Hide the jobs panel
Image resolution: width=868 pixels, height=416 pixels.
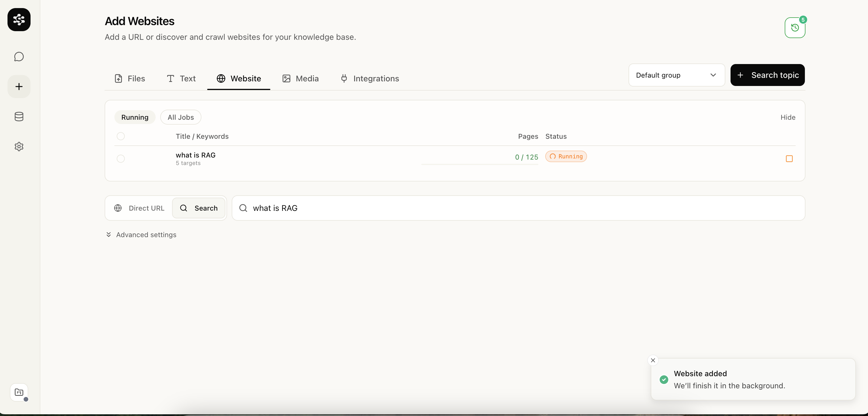[788, 117]
